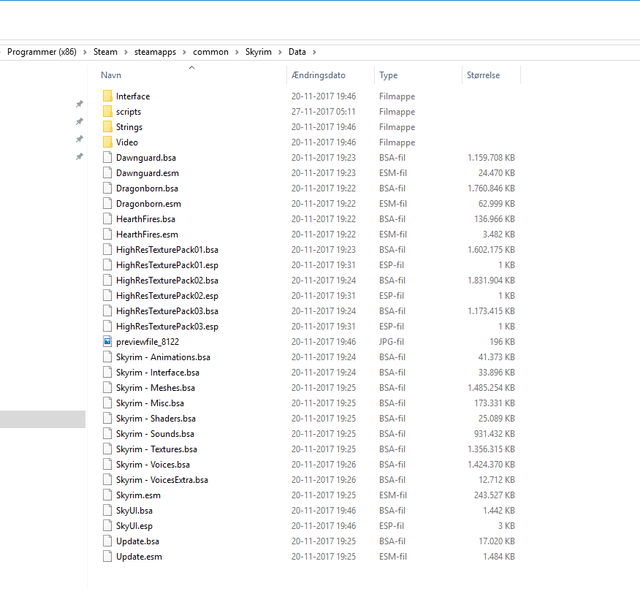Click the HighResTexturePack02.bsa file icon
This screenshot has width=640, height=602.
pos(107,280)
